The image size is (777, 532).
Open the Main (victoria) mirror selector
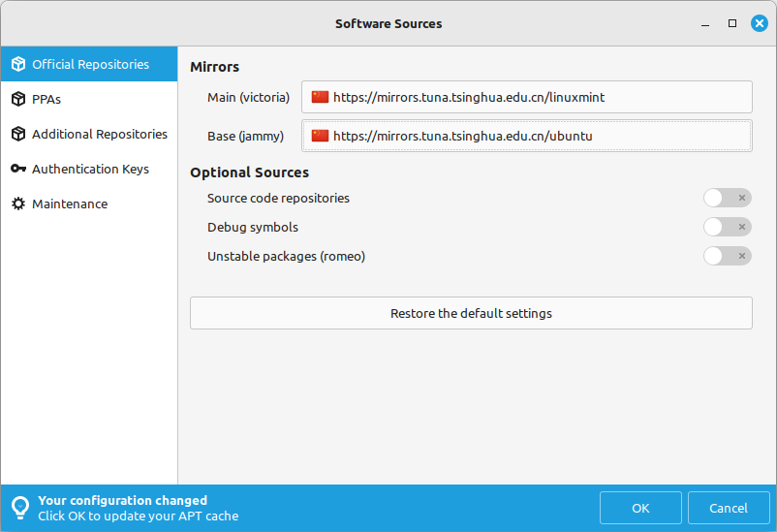pos(526,97)
